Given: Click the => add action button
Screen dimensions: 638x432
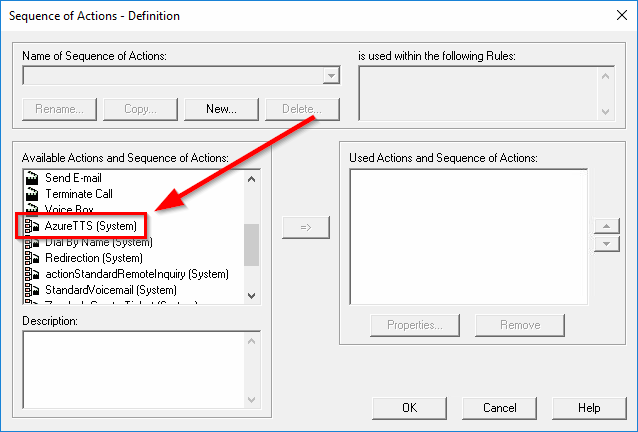Looking at the screenshot, I should click(306, 227).
